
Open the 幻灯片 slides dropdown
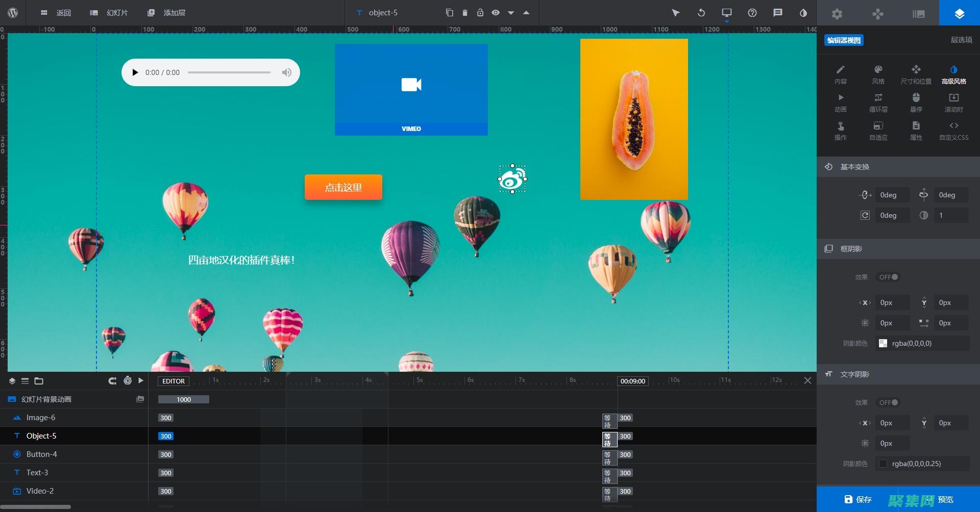click(x=109, y=13)
